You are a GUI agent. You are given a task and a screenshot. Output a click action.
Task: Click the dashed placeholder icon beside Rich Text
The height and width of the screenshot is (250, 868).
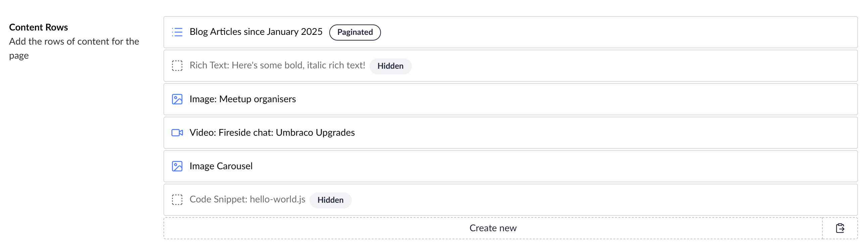coord(177,66)
